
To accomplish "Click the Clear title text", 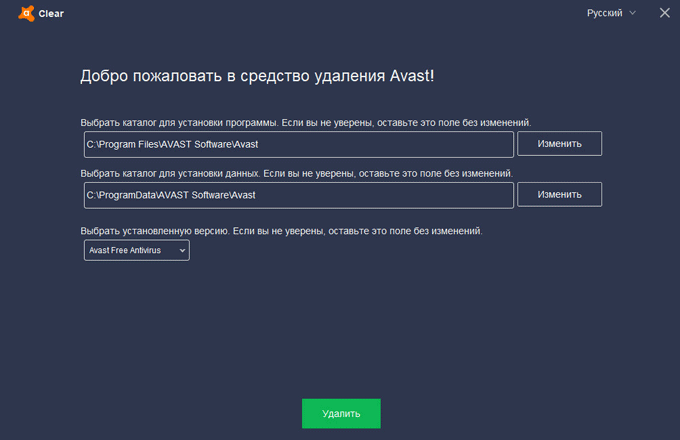I will [x=51, y=13].
